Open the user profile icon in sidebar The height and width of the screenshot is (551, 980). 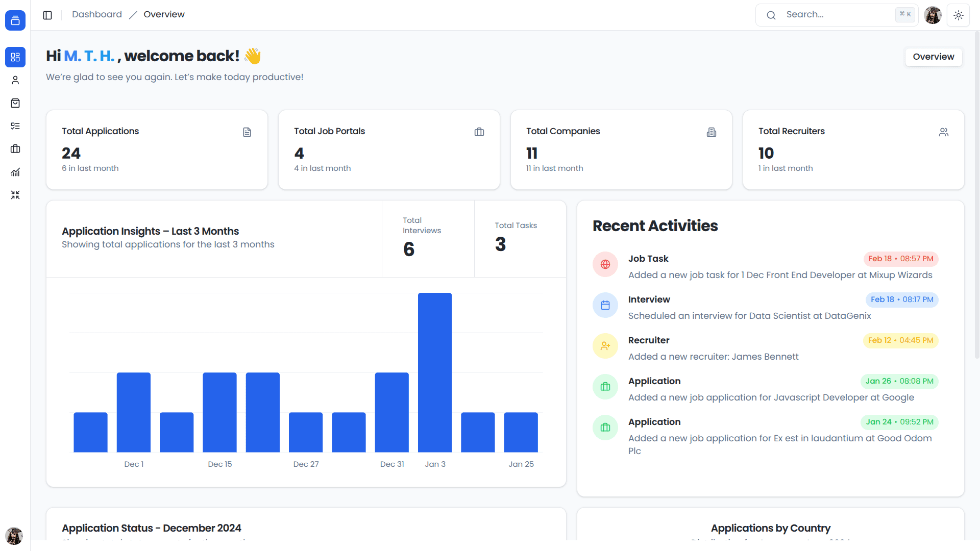[15, 80]
